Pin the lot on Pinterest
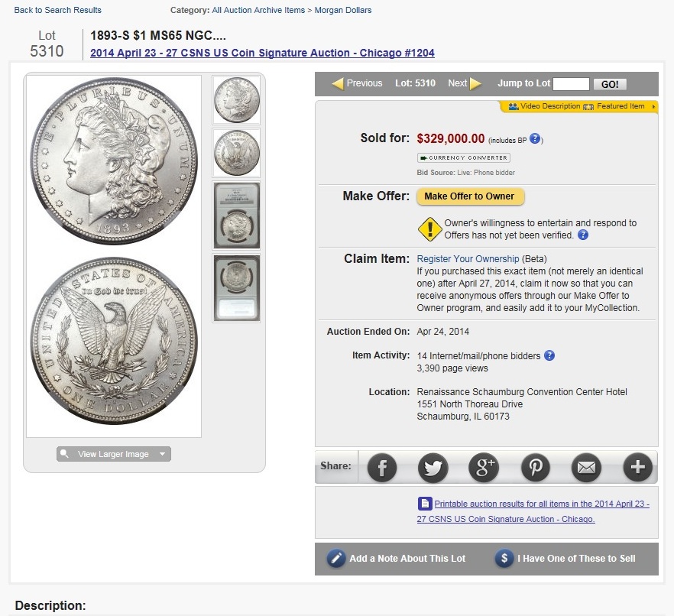 (x=535, y=467)
